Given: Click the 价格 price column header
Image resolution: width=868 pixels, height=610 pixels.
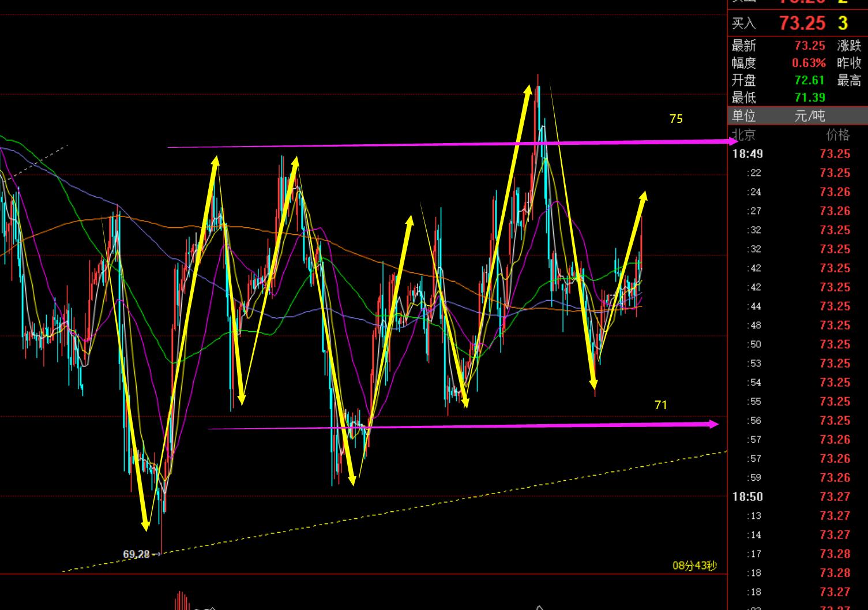Looking at the screenshot, I should pyautogui.click(x=837, y=135).
